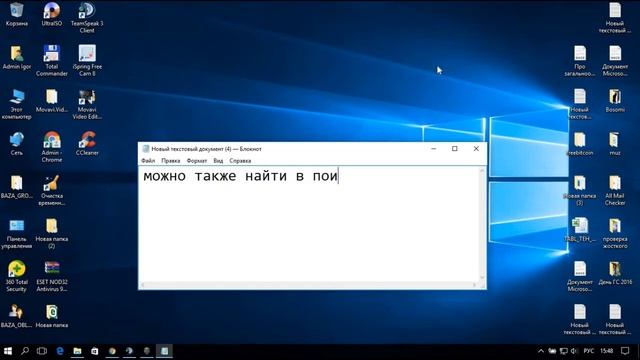Open the Windows Start menu

(8, 351)
